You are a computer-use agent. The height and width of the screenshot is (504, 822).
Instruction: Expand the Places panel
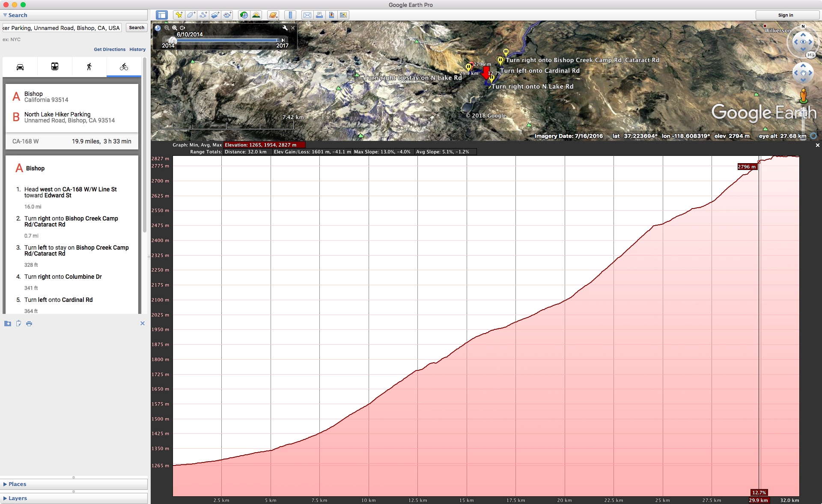click(x=17, y=484)
